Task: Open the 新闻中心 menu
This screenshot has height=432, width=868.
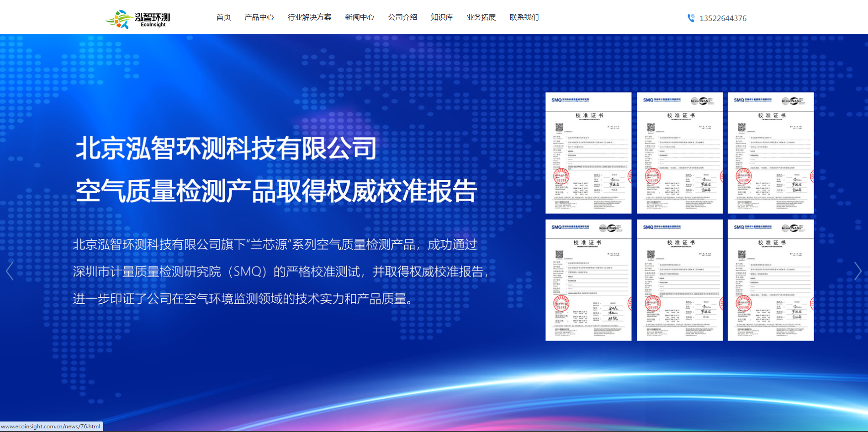Action: point(360,17)
